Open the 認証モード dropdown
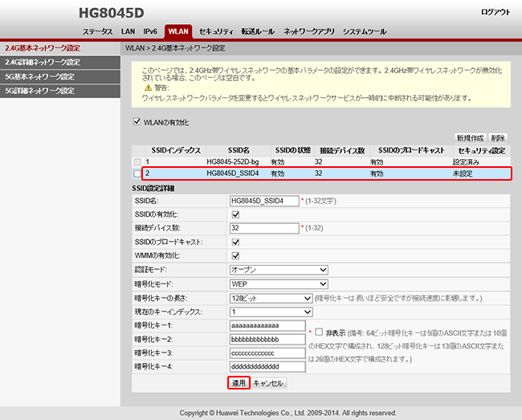Screen dimensions: 522x420 coord(278,270)
